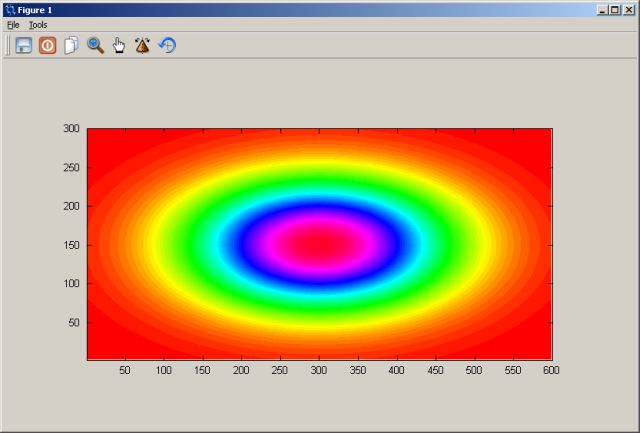Click the x-axis label 300
Screen dimensions: 640x433
click(319, 370)
